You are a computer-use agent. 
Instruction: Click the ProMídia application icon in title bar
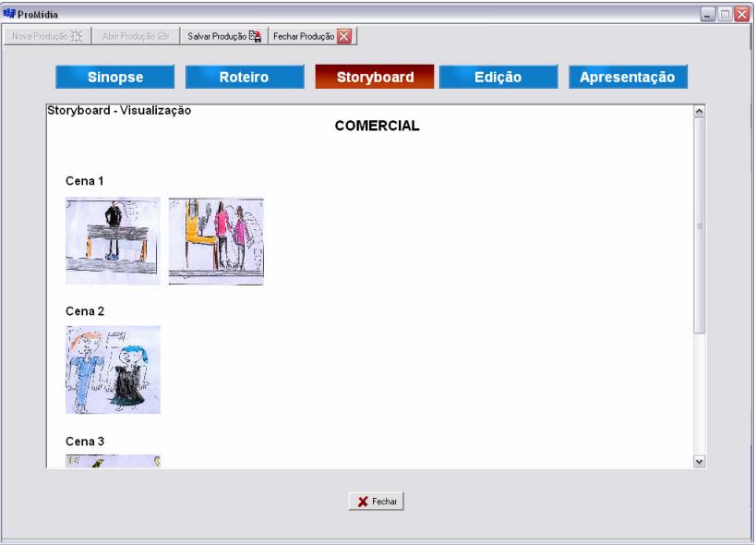coord(9,10)
